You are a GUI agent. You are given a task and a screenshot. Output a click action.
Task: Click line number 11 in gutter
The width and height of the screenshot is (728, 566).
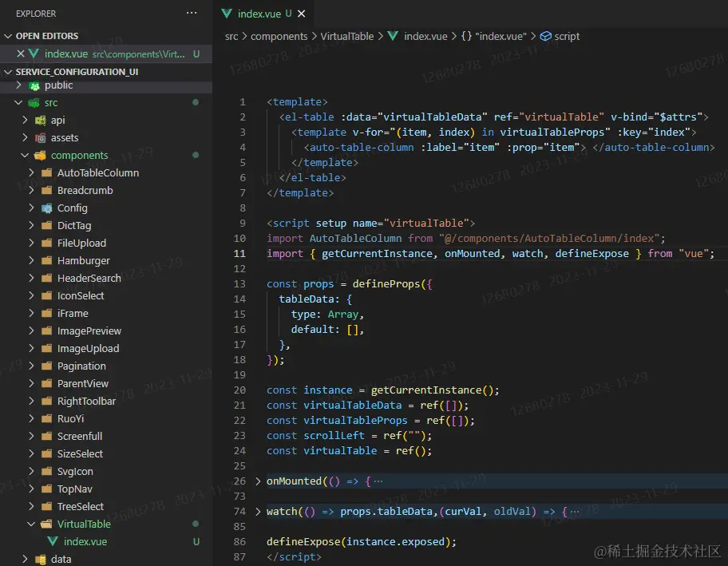click(239, 254)
